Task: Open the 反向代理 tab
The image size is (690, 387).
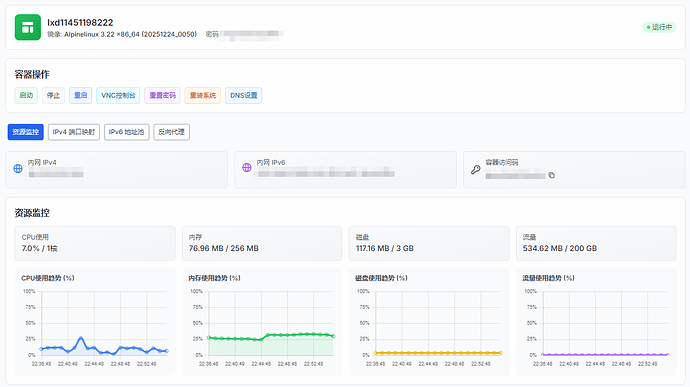Action: pyautogui.click(x=172, y=132)
